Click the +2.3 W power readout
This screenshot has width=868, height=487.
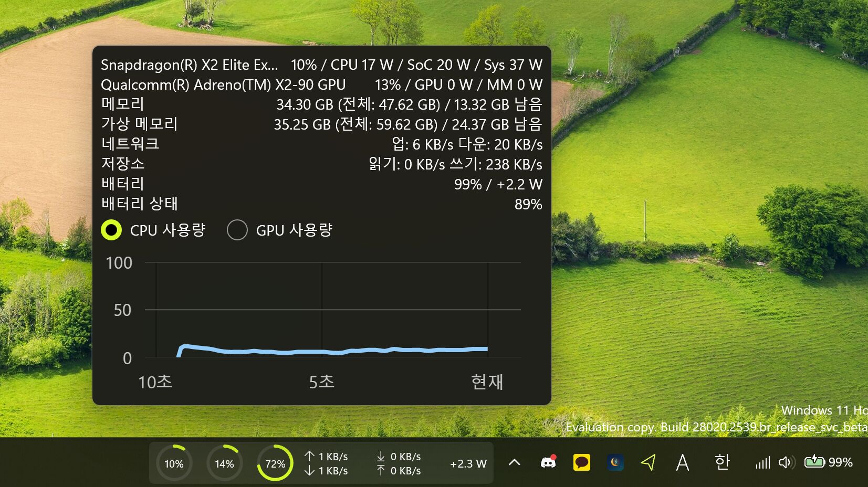tap(468, 464)
